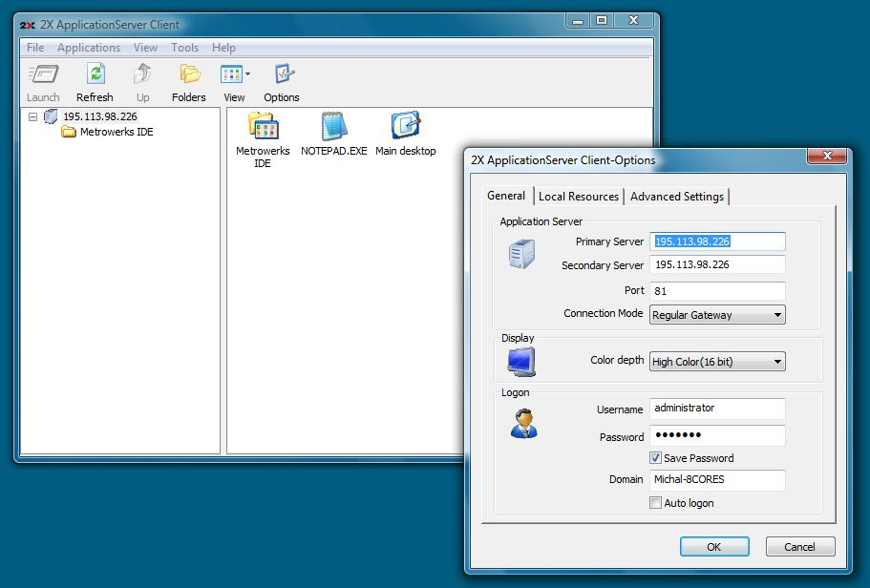Click the Cancel button
The height and width of the screenshot is (588, 870).
pos(800,547)
